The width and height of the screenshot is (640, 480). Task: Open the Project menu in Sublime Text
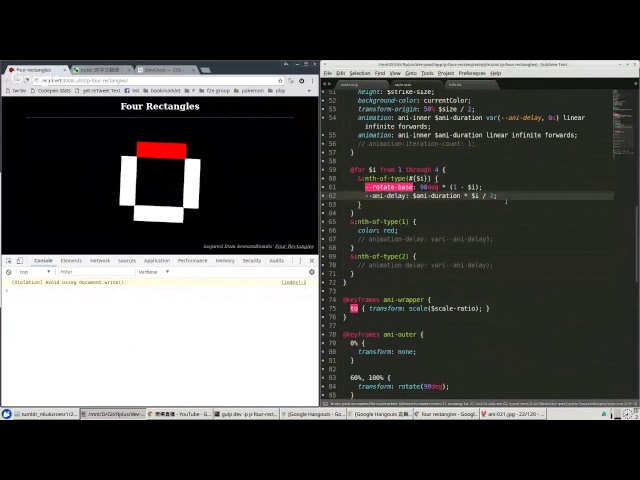coord(446,73)
